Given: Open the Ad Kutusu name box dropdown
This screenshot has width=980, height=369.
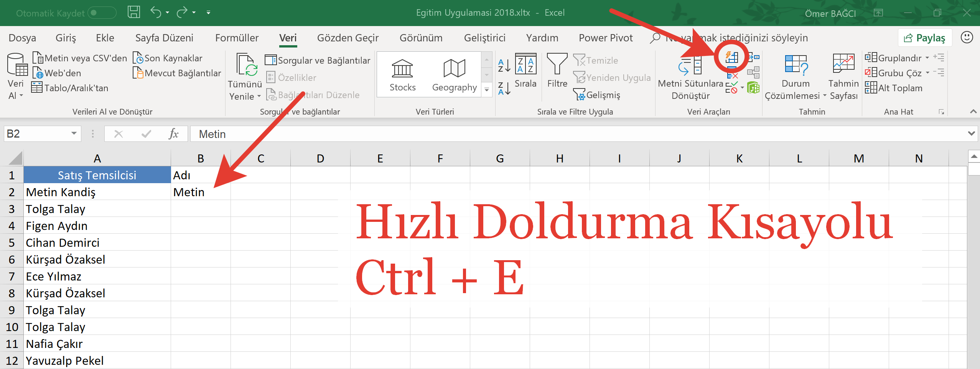Looking at the screenshot, I should click(x=74, y=133).
